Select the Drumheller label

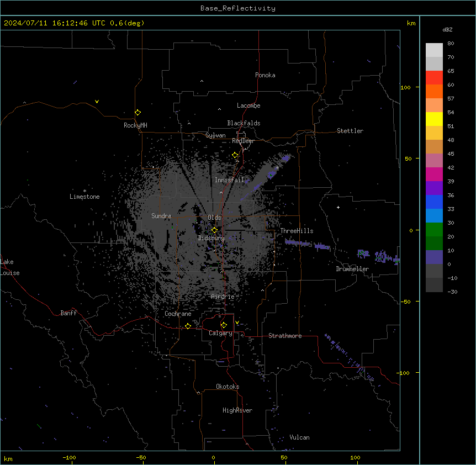[x=352, y=269]
